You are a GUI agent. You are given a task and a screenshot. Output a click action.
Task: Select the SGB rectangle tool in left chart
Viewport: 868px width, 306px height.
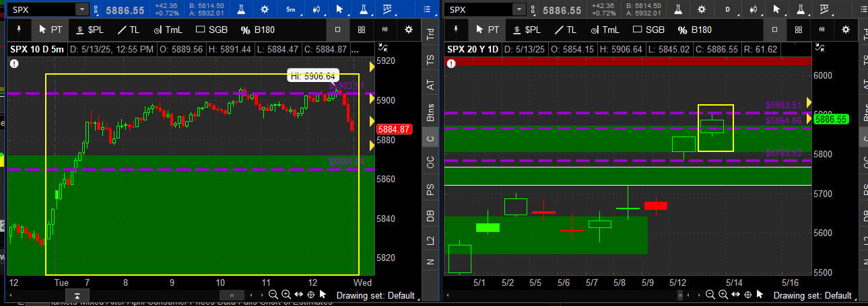click(213, 30)
